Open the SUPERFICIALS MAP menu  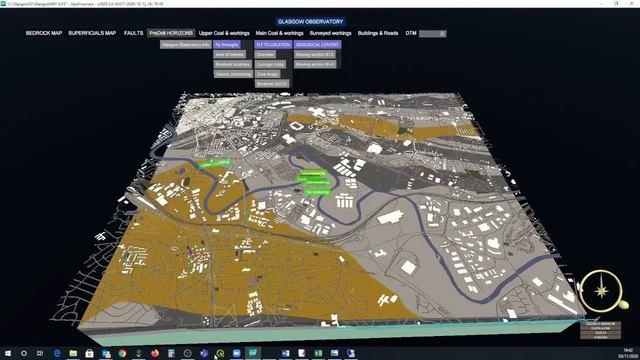[92, 33]
